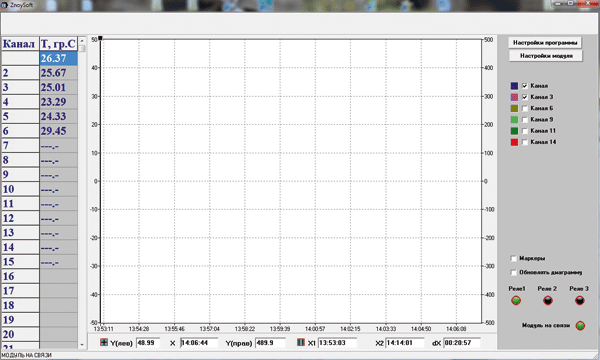Click the black marker at the chart's top-left
This screenshot has width=600, height=360.
pos(100,38)
